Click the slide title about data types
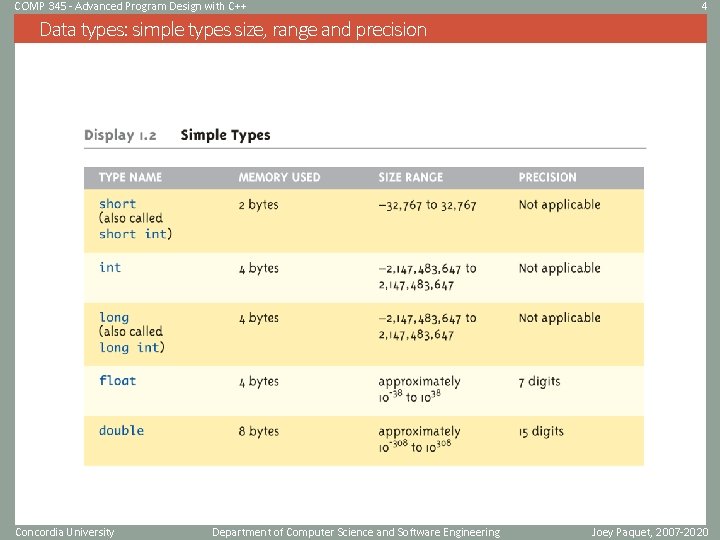Viewport: 720px width, 540px height. coord(233,30)
